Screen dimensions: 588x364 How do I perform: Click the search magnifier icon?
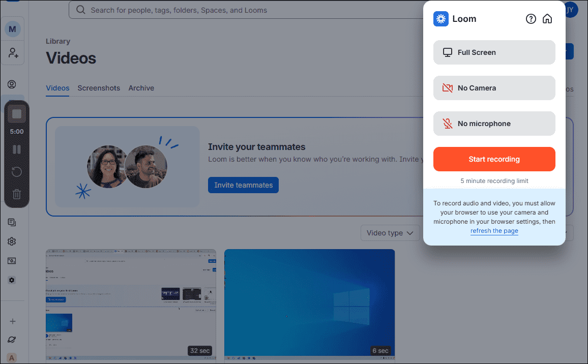point(81,10)
